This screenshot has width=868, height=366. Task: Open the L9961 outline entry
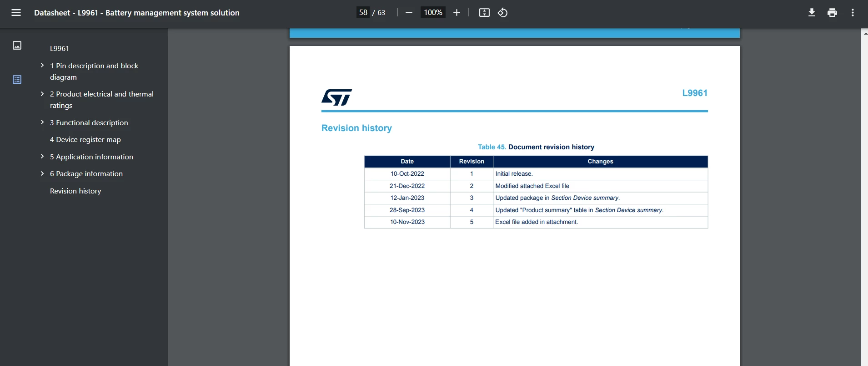(x=60, y=48)
